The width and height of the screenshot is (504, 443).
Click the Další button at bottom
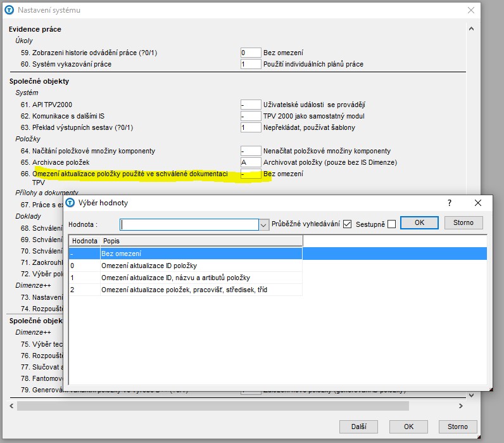pyautogui.click(x=358, y=427)
